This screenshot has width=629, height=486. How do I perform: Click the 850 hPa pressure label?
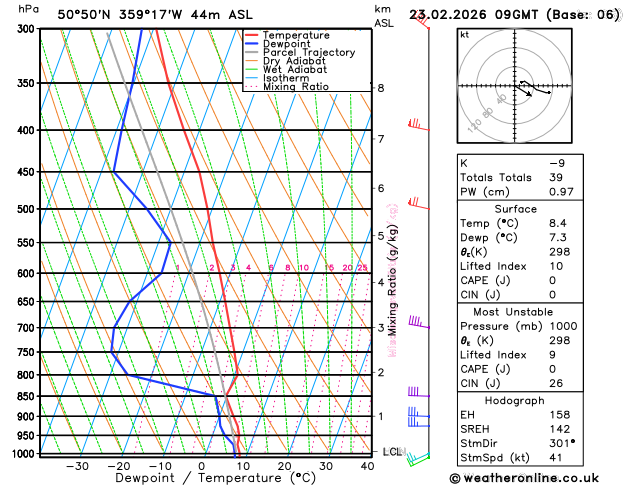[x=28, y=396]
